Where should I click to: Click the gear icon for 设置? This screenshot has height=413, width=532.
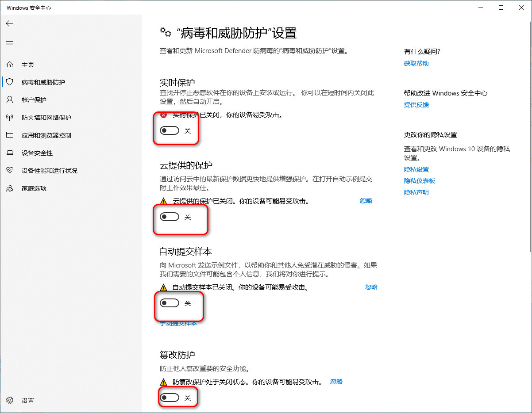coord(10,401)
